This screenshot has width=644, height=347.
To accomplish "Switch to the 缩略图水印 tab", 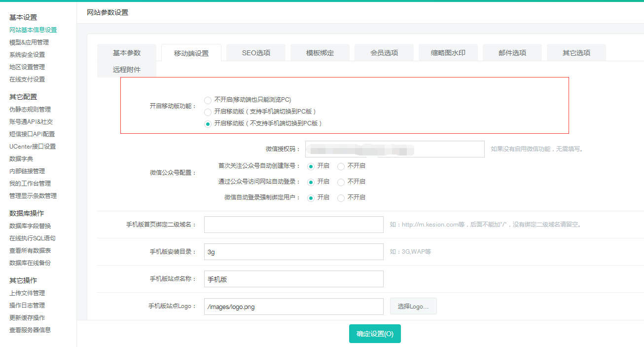I will [448, 52].
